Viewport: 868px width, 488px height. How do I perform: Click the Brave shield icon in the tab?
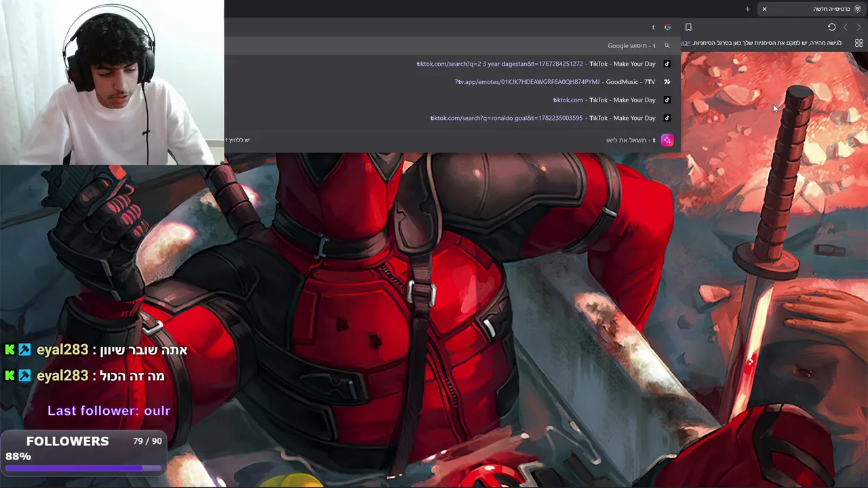pyautogui.click(x=858, y=9)
